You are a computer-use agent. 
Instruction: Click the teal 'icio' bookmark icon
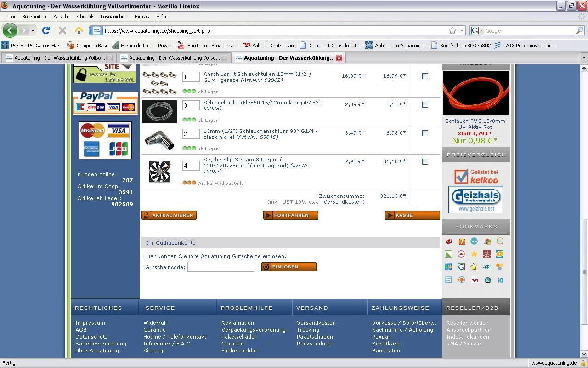474,241
